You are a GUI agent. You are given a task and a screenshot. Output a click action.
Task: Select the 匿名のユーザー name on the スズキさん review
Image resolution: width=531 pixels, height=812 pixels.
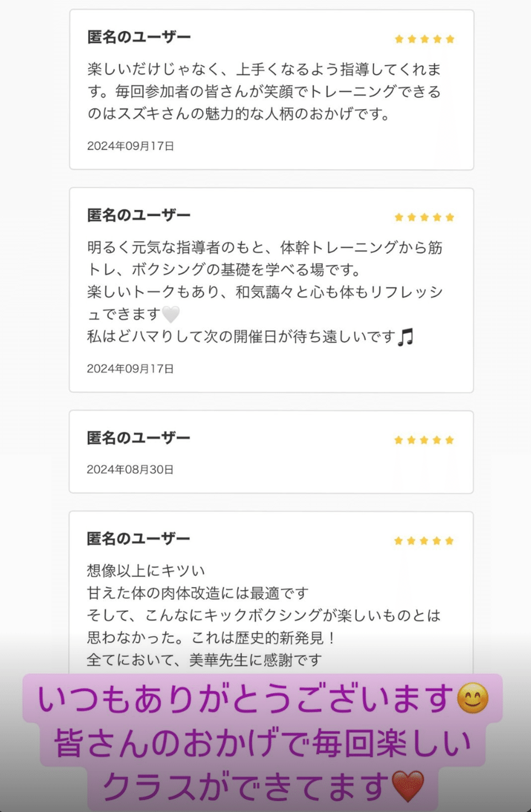(x=139, y=37)
